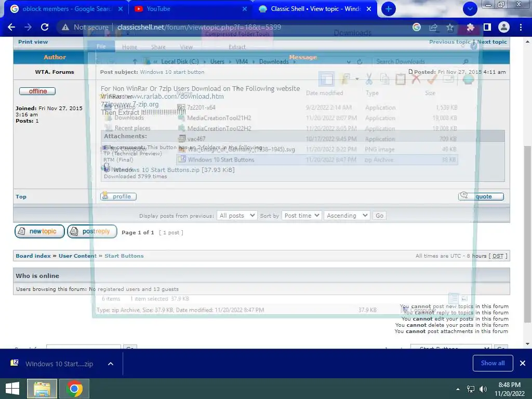Open the www.7-zip.org link
The width and height of the screenshot is (532, 399).
pos(137,104)
